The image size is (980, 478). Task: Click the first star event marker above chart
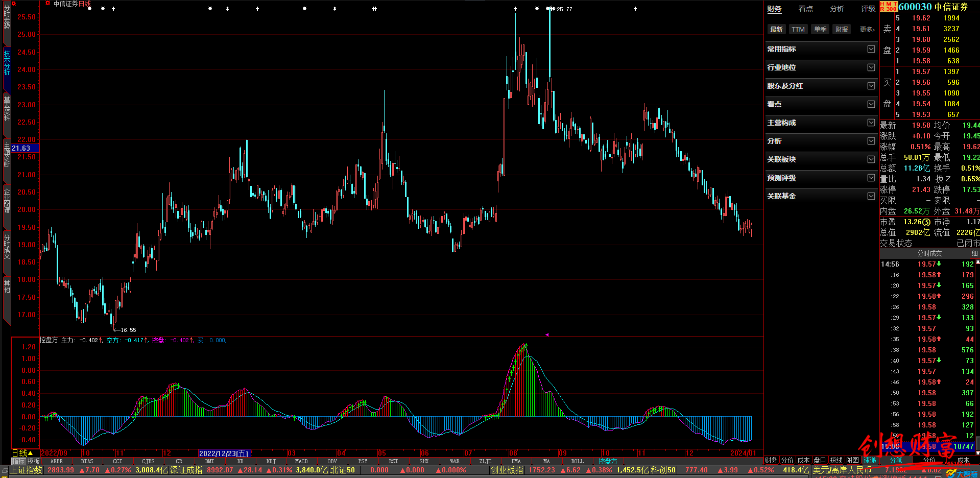[x=90, y=9]
